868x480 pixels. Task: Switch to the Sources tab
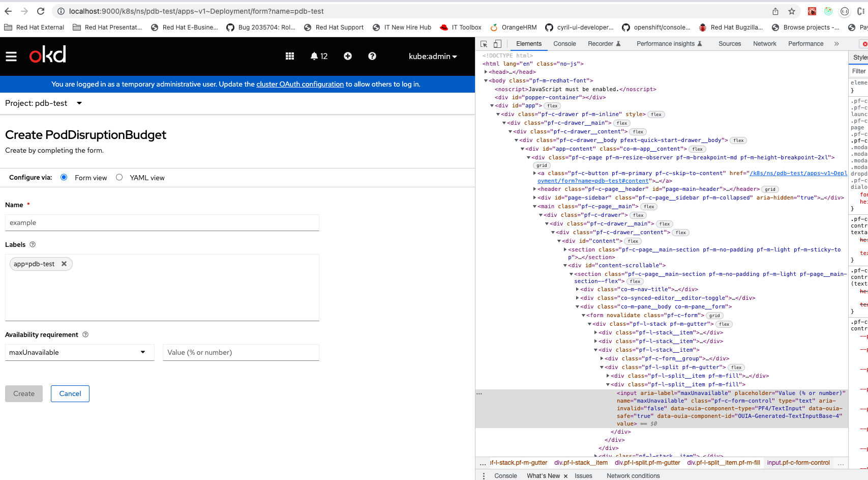[x=730, y=44]
